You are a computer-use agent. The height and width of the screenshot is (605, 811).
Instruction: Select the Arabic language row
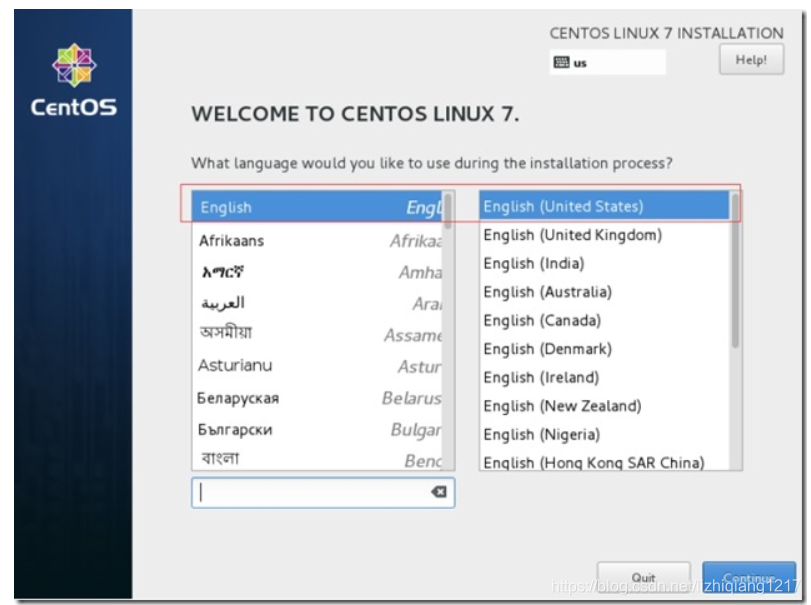(317, 304)
